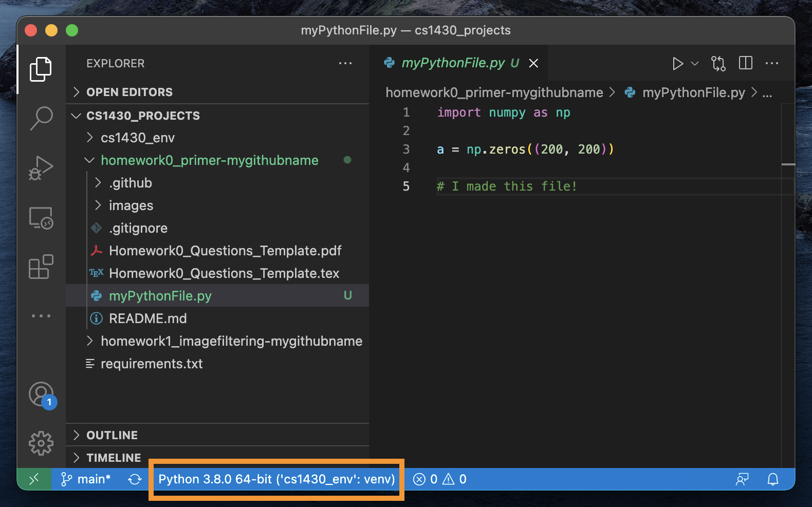
Task: Open notifications bell in status bar
Action: coord(772,479)
